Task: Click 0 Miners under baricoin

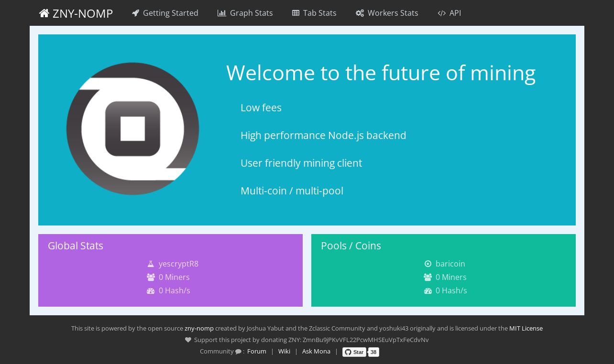Action: click(451, 277)
